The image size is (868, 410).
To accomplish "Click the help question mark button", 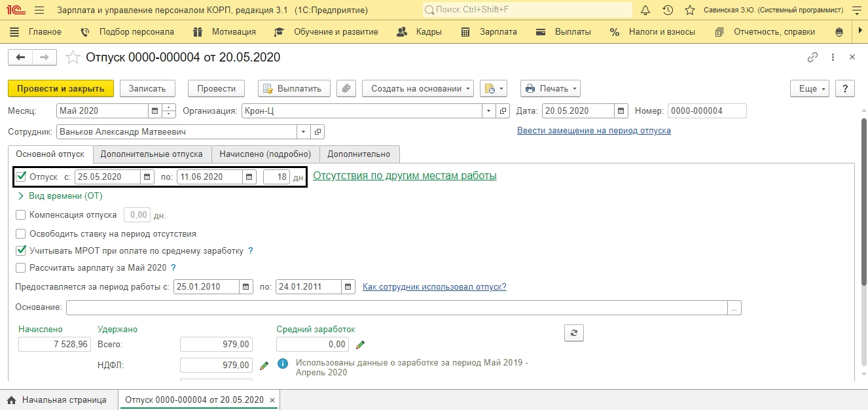I will pos(846,88).
